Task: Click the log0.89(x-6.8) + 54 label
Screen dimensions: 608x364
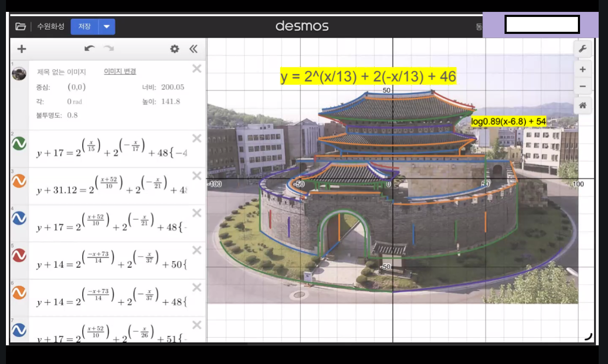Action: [508, 122]
